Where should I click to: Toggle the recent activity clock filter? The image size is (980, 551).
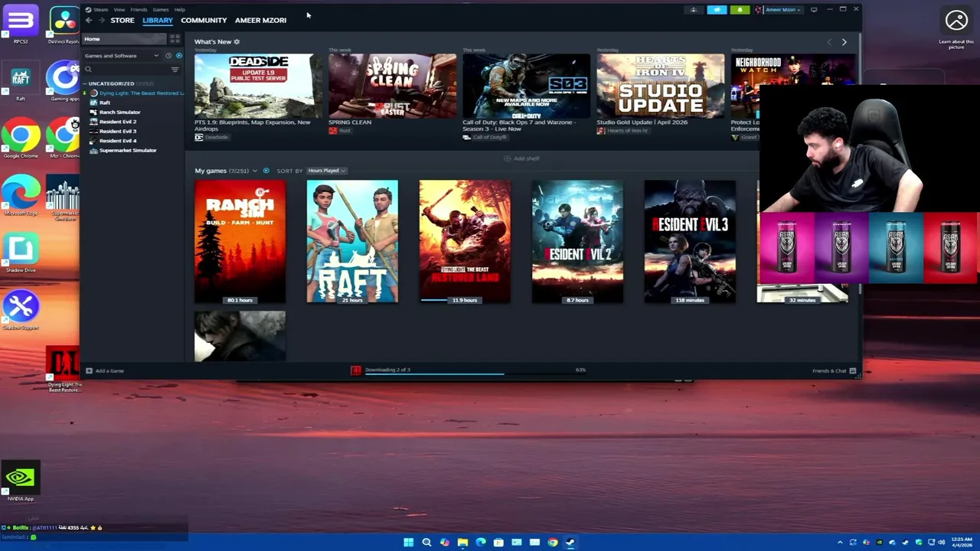(x=168, y=56)
